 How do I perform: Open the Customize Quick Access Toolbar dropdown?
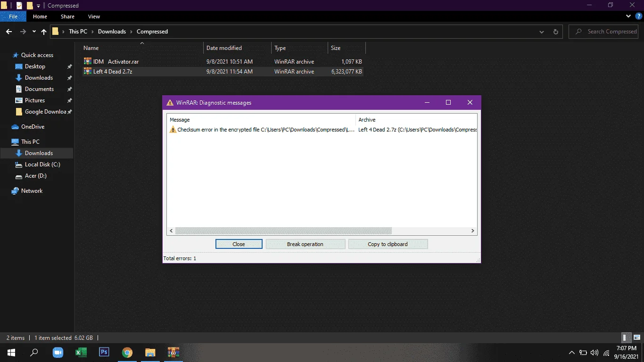coord(39,6)
